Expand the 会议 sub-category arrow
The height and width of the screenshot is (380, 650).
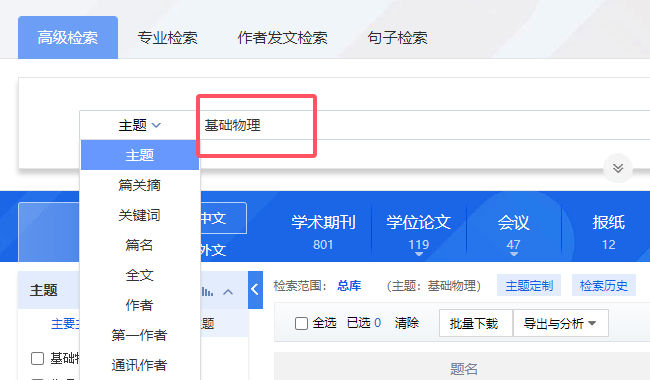click(x=514, y=254)
